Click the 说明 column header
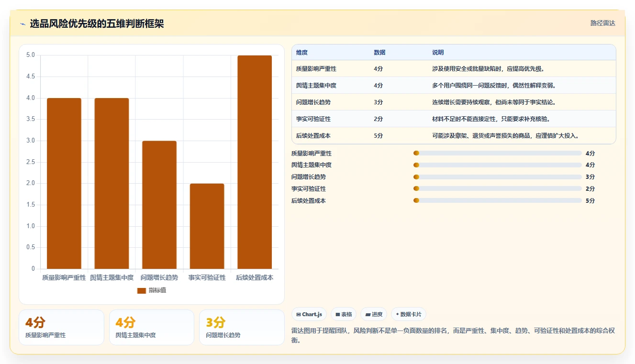Image resolution: width=635 pixels, height=364 pixels. (x=438, y=53)
